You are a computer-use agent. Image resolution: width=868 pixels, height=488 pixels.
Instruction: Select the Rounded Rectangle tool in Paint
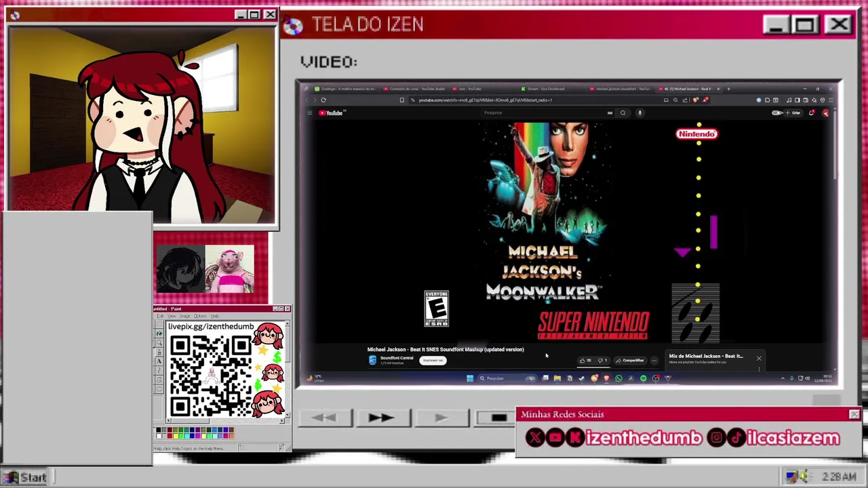click(159, 389)
